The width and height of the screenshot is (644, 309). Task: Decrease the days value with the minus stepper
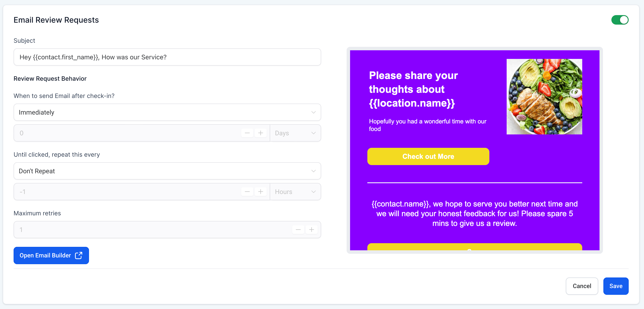(247, 133)
